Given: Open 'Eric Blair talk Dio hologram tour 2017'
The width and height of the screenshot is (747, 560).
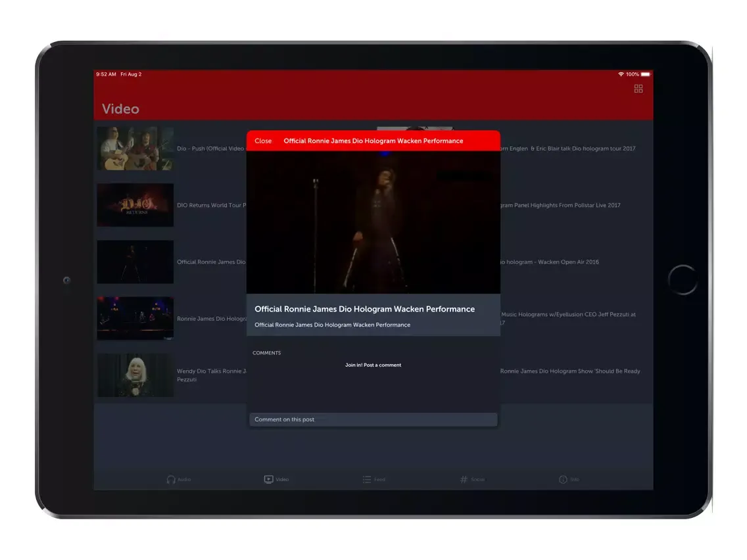Looking at the screenshot, I should [x=568, y=149].
